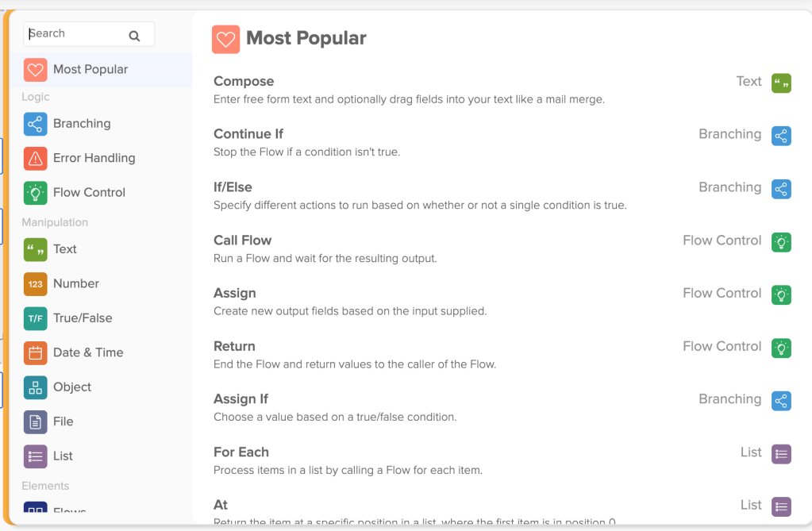Viewport: 812px width, 531px height.
Task: Switch to the List category
Action: (63, 456)
